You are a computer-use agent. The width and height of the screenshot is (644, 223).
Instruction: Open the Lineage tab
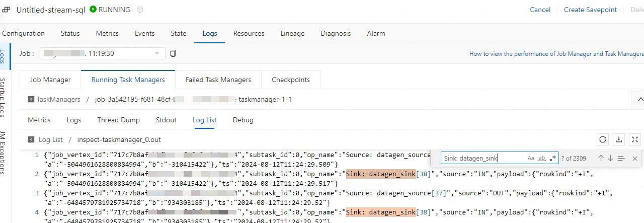pyautogui.click(x=292, y=33)
